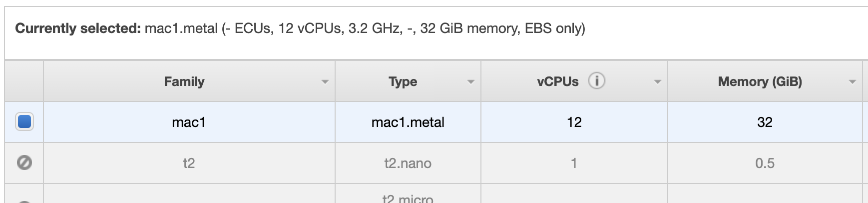Screen dimensions: 868x203
Task: Click the unavailable icon on t2.nano row
Action: 24,162
